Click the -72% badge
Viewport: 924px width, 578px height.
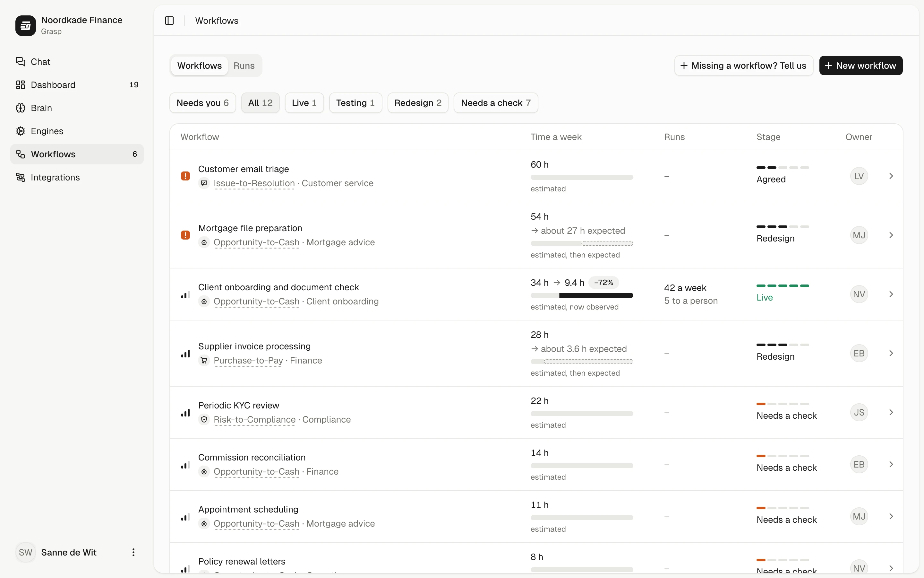pyautogui.click(x=603, y=283)
